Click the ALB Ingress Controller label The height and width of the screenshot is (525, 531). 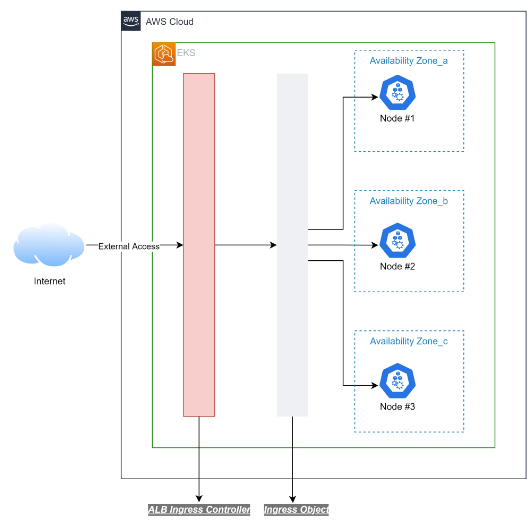[x=199, y=510]
